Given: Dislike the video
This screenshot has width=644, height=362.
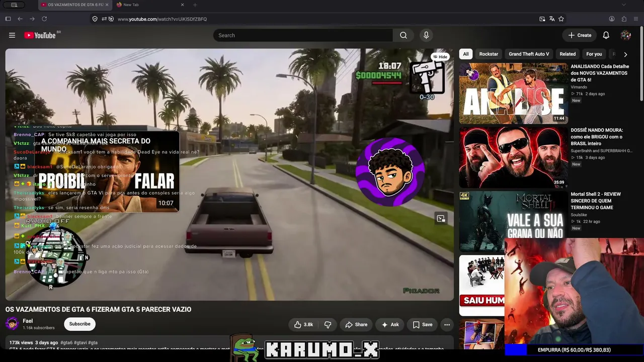Looking at the screenshot, I should 328,325.
